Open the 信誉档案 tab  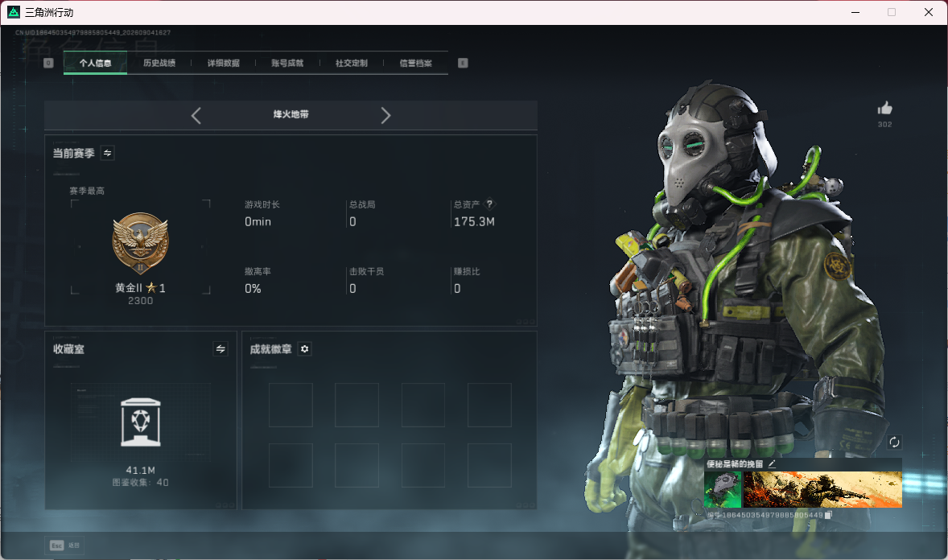click(415, 63)
